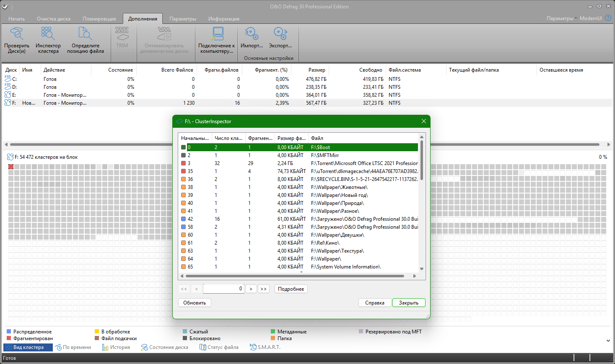This screenshot has width=615, height=364.
Task: Click the Экспорт settings icon
Action: pos(280,34)
